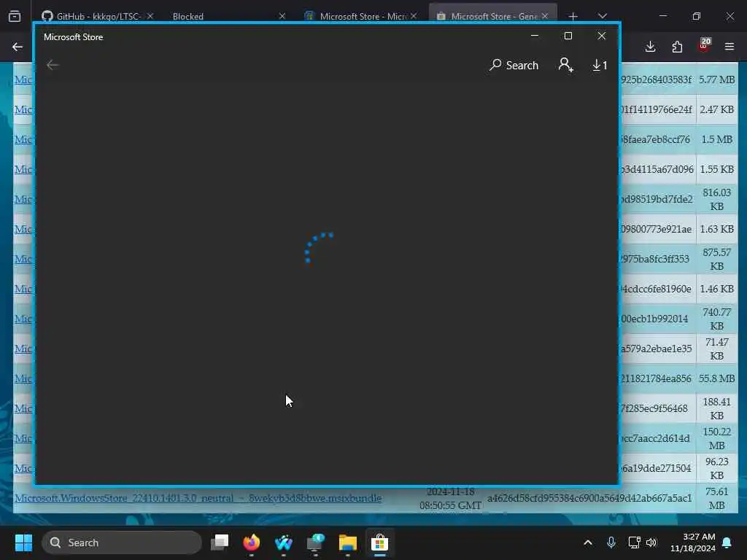Open File Explorer from the taskbar

pos(348,542)
